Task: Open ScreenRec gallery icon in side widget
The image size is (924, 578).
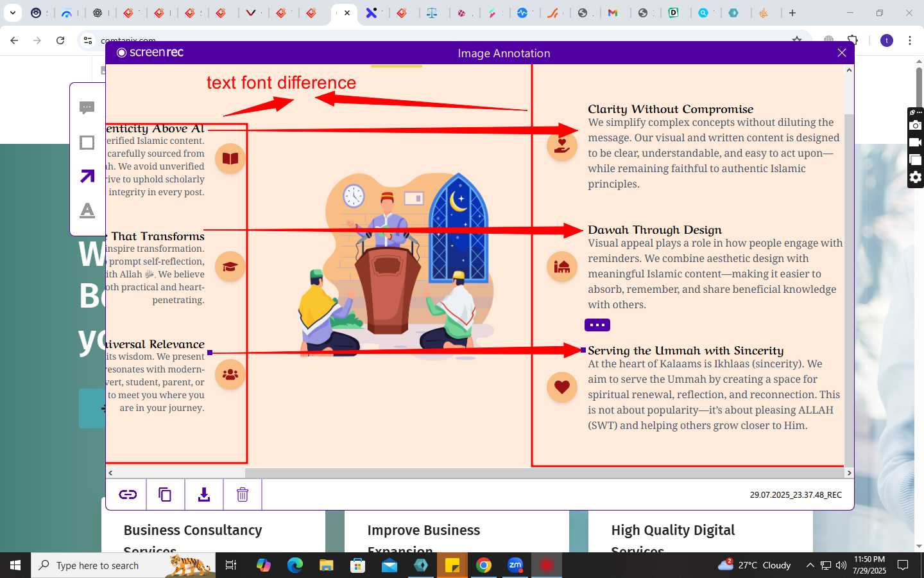Action: pos(916,160)
